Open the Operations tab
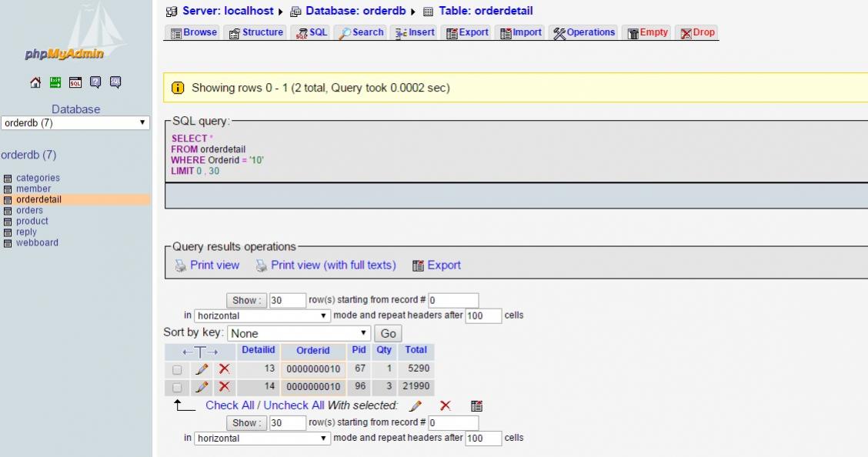 point(584,32)
